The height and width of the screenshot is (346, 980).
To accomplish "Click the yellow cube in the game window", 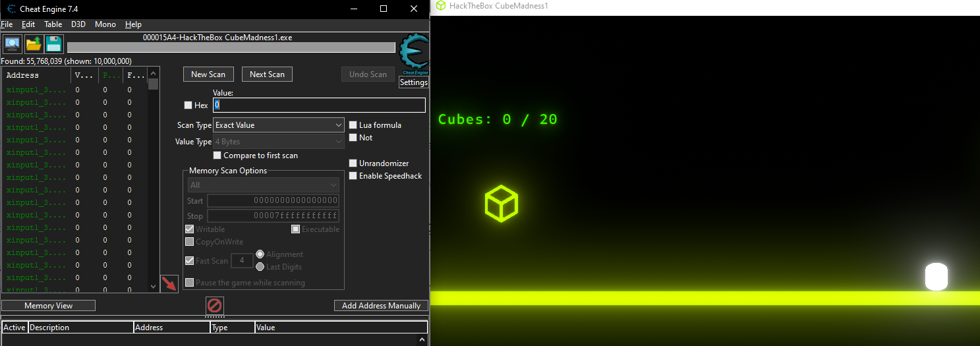I will pyautogui.click(x=502, y=203).
